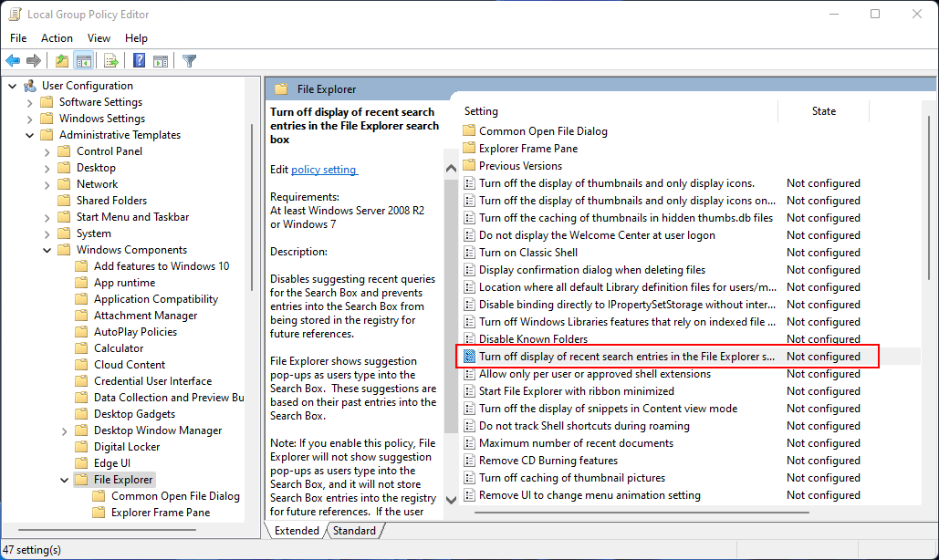Viewport: 939px width, 560px height.
Task: Collapse the User Configuration node
Action: coord(10,85)
